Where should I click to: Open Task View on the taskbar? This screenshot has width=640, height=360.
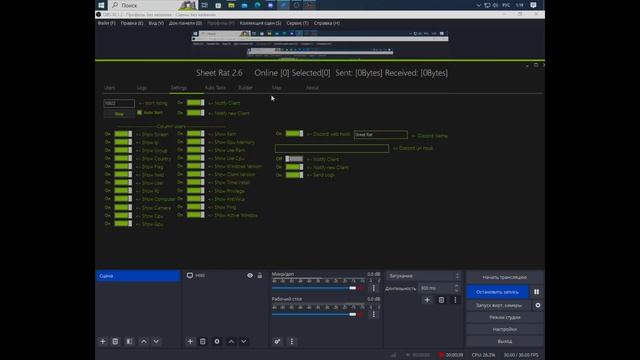click(x=204, y=5)
